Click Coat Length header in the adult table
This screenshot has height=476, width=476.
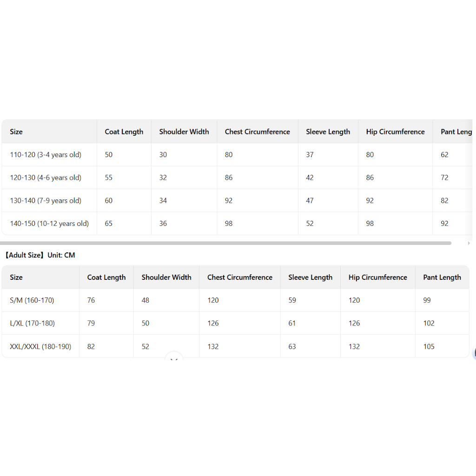tap(106, 278)
